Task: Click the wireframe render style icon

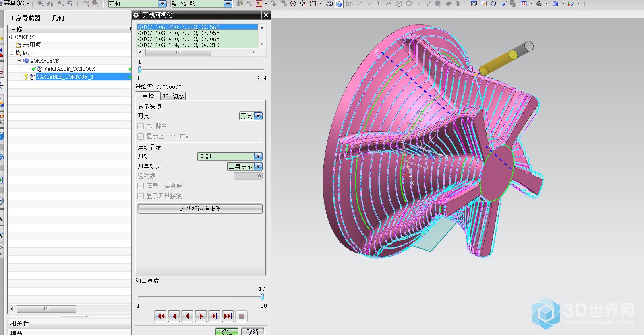Action: tap(330, 4)
